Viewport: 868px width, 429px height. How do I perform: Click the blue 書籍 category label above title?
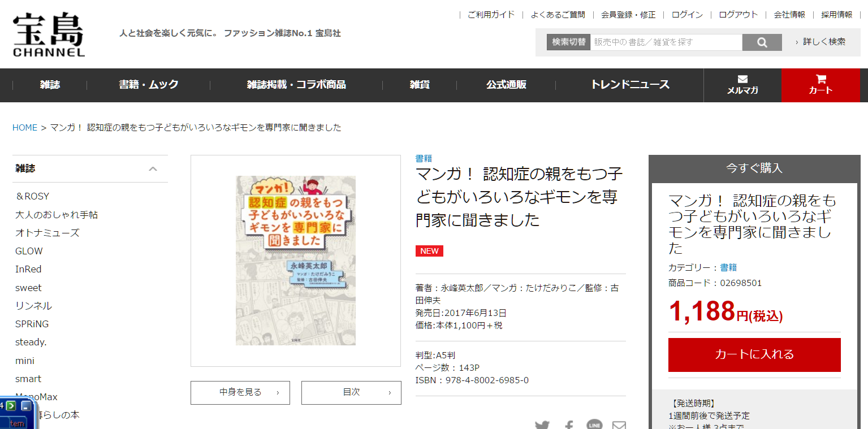tap(424, 159)
